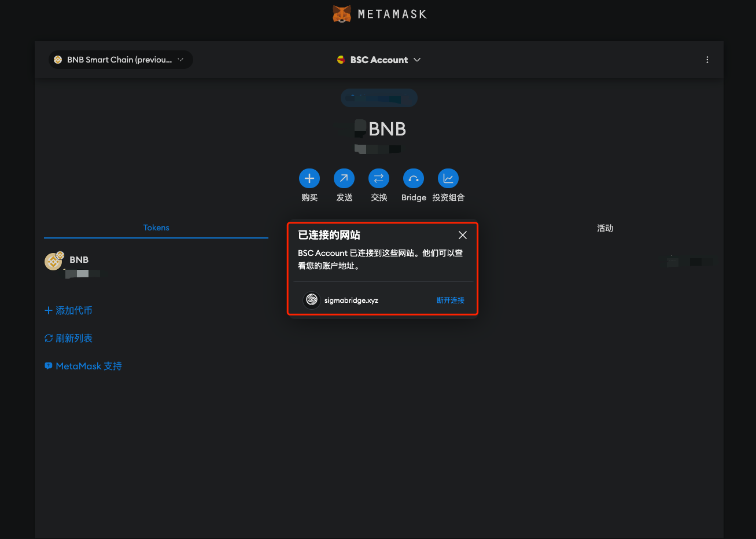
Task: Click the Bridge icon button
Action: tap(414, 178)
